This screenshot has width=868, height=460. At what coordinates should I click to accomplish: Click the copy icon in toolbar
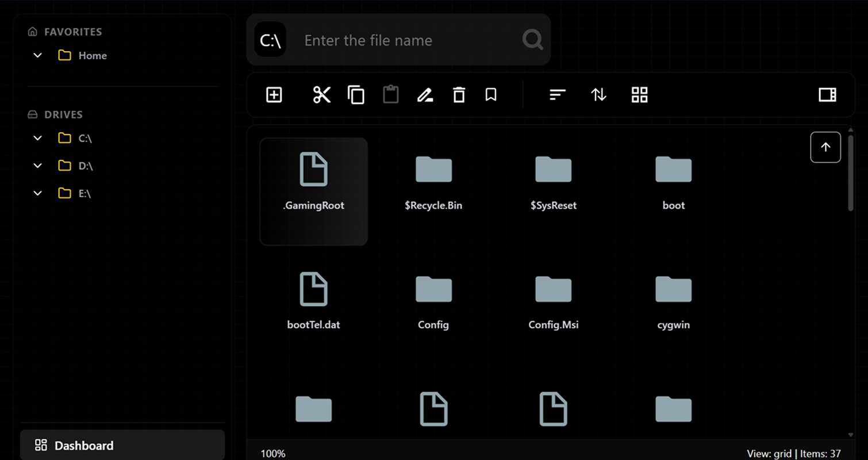tap(356, 95)
